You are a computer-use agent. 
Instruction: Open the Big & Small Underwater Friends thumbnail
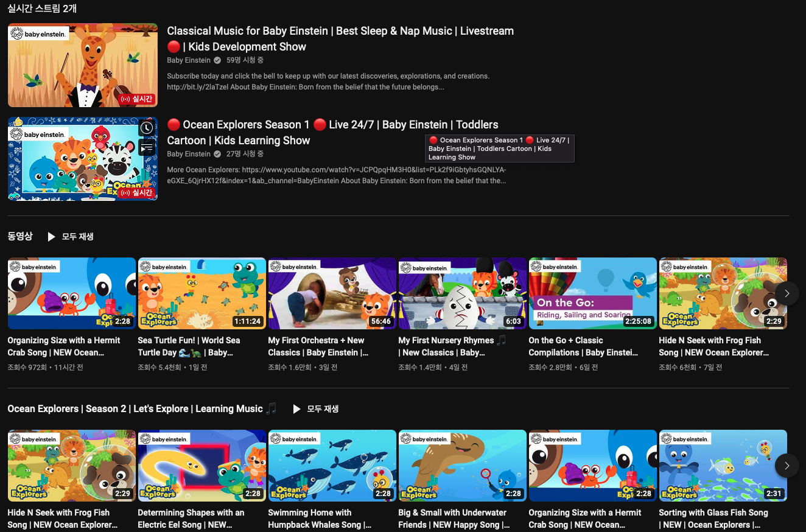pos(463,466)
